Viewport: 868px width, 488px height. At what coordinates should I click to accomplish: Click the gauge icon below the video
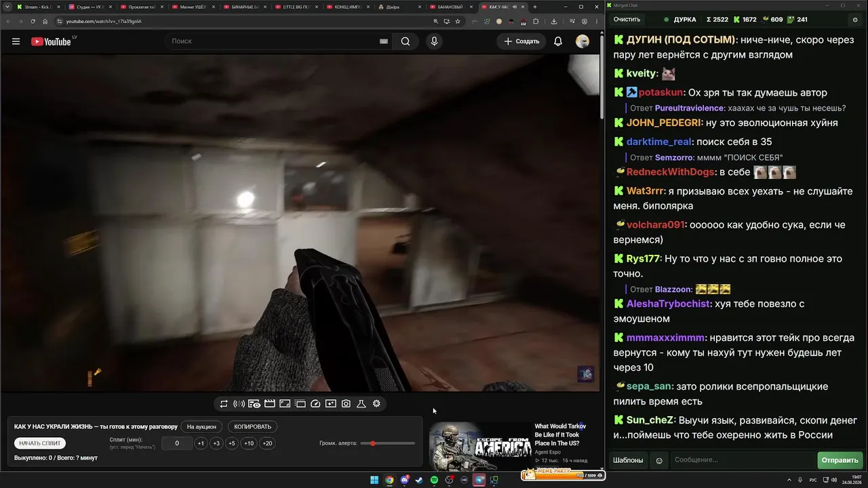coord(315,404)
